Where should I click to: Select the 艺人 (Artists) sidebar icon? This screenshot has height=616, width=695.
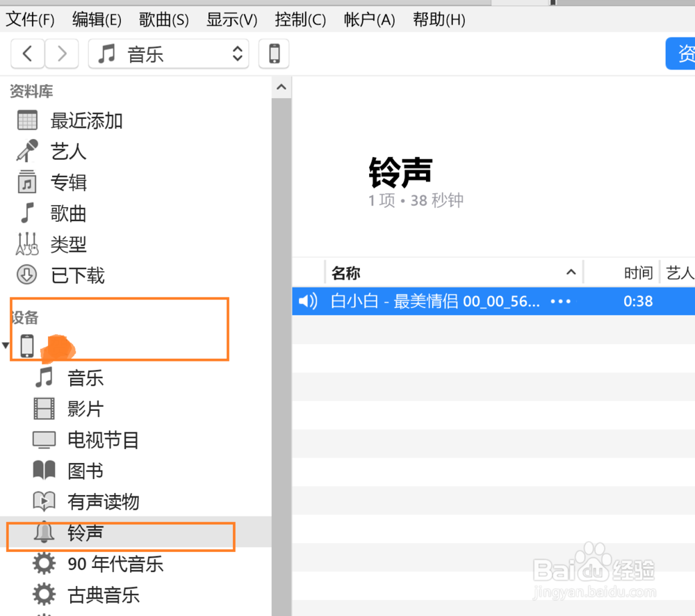26,151
